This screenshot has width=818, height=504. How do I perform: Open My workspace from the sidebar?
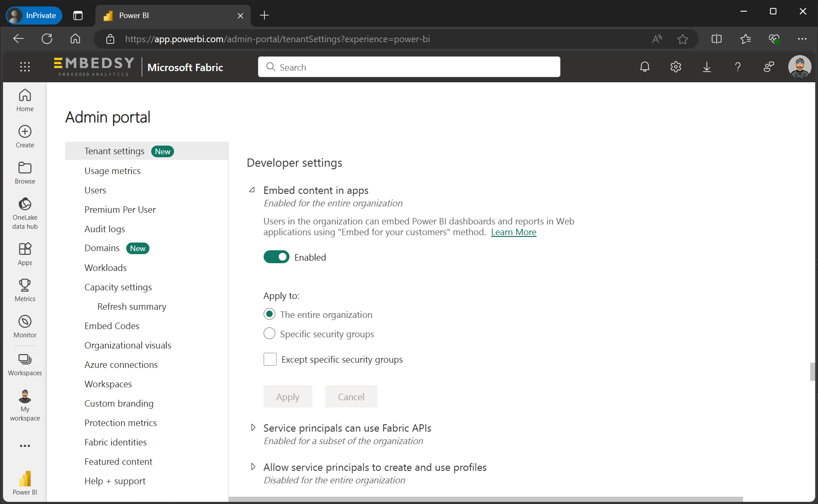(x=25, y=404)
